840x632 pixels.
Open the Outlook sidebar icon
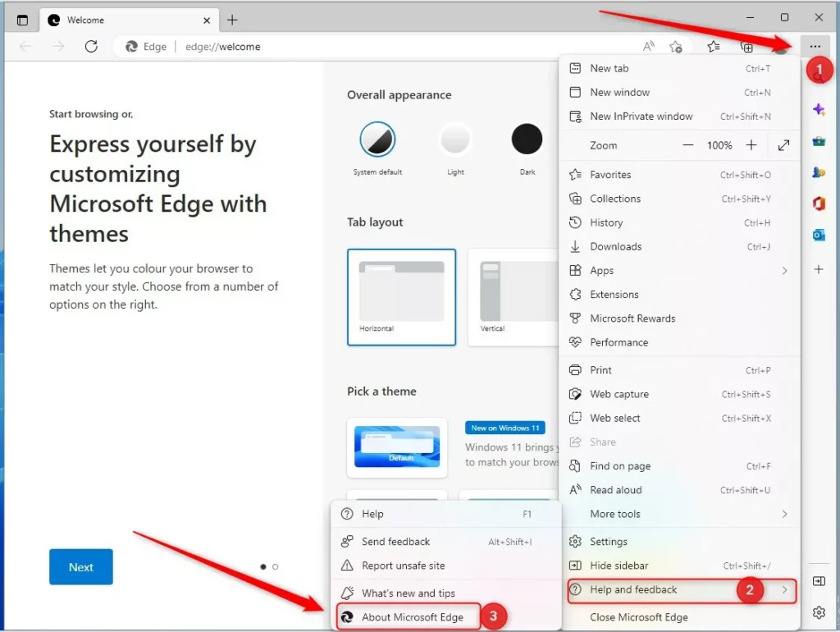click(x=819, y=235)
